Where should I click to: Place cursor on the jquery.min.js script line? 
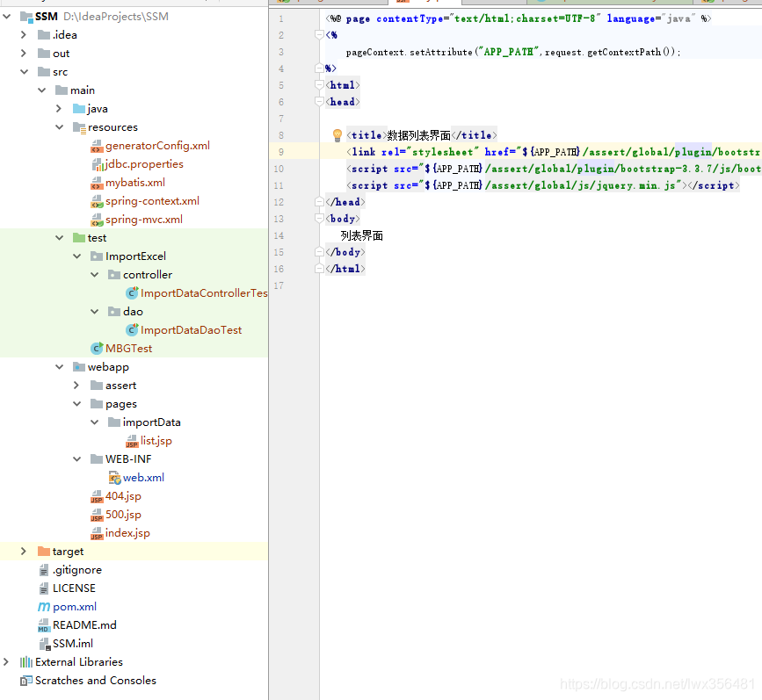tap(543, 185)
